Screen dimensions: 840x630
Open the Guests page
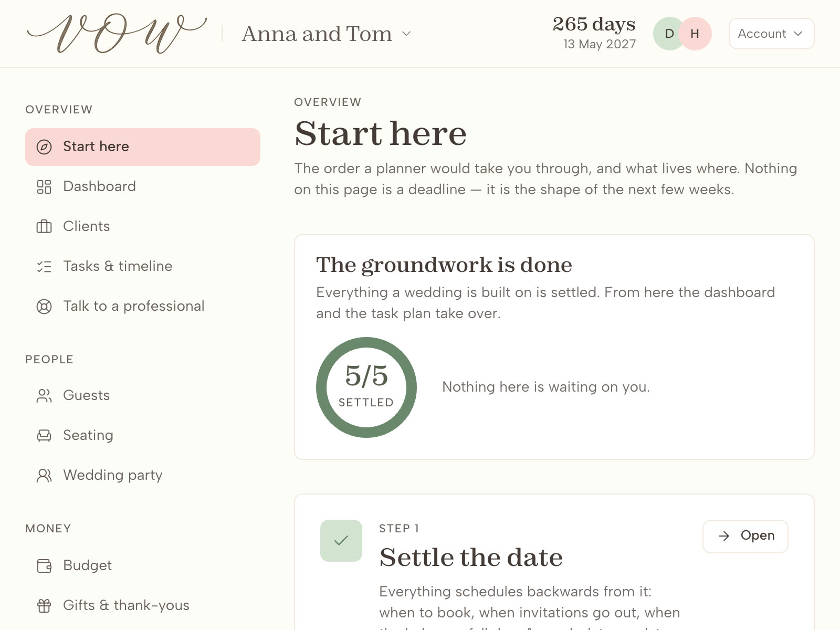143,396
